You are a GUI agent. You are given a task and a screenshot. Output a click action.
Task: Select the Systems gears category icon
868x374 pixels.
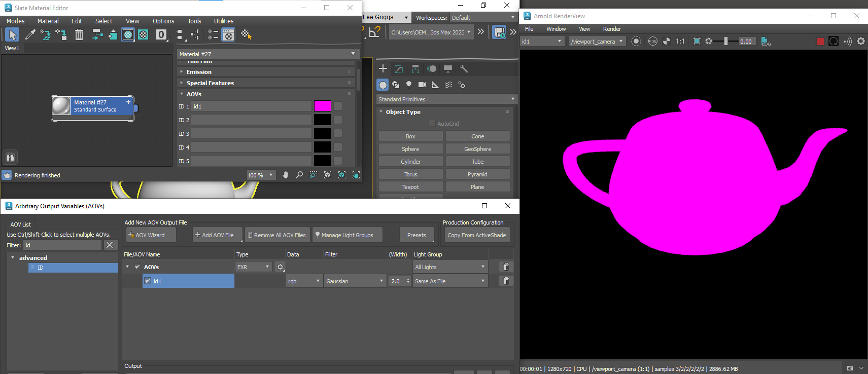[462, 85]
